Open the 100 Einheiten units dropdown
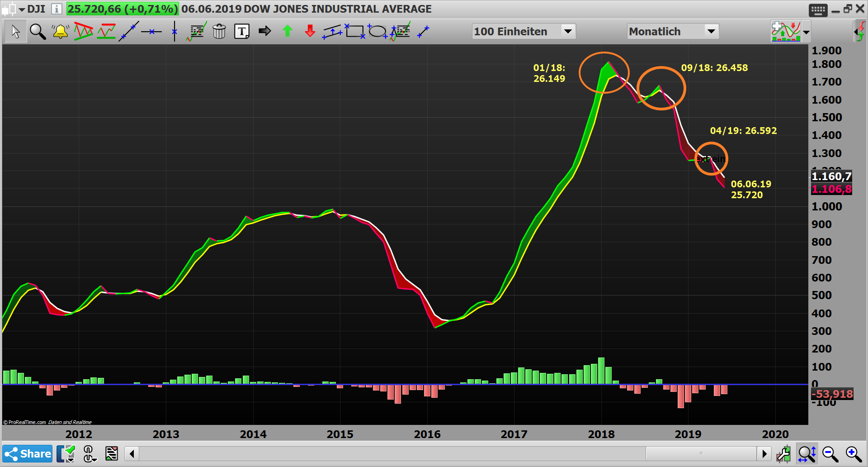 [x=524, y=31]
